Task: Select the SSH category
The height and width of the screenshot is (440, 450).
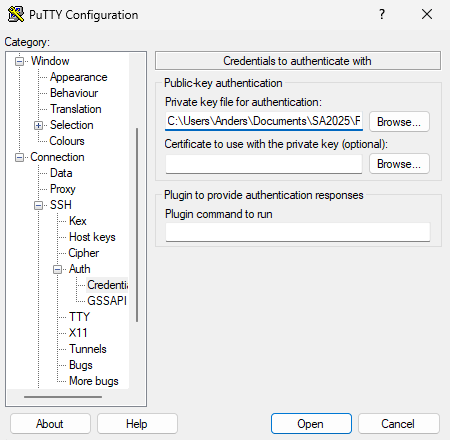Action: [x=61, y=205]
